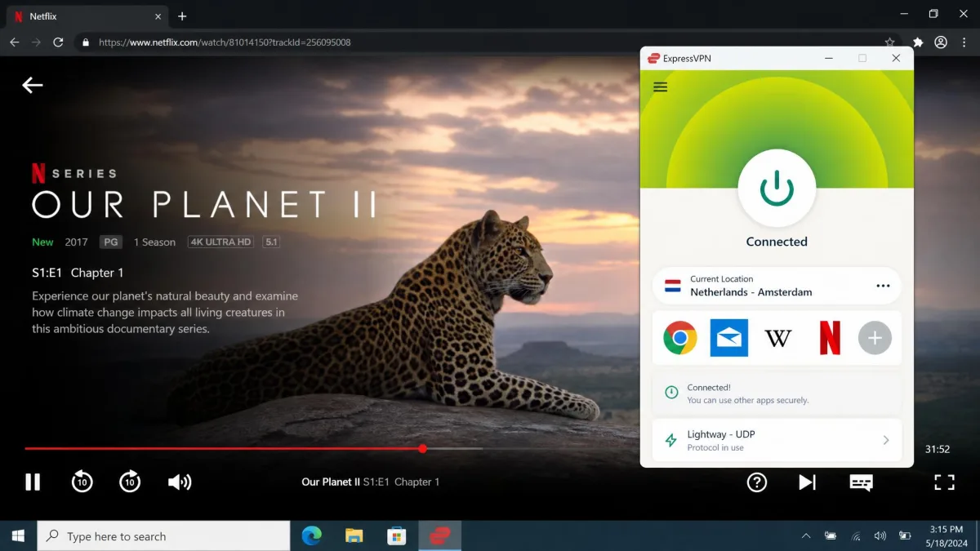
Task: Select Netherlands - Amsterdam current location
Action: [777, 286]
